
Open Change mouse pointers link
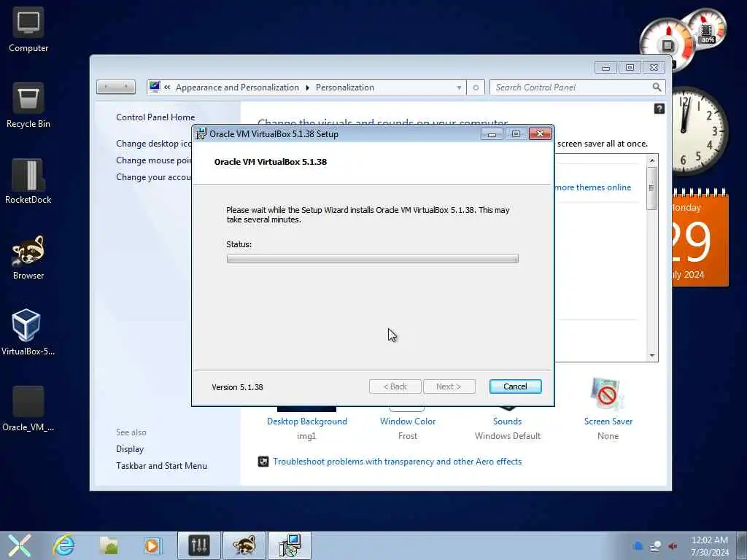[x=153, y=160]
